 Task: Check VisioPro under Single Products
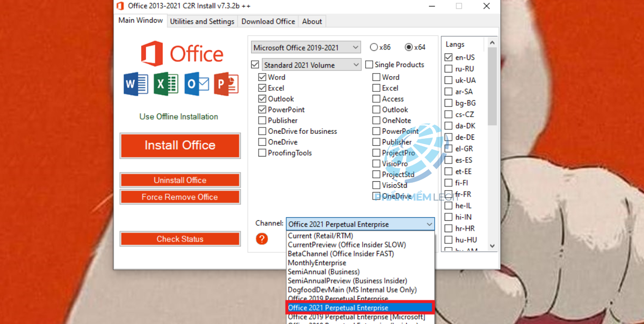(377, 163)
